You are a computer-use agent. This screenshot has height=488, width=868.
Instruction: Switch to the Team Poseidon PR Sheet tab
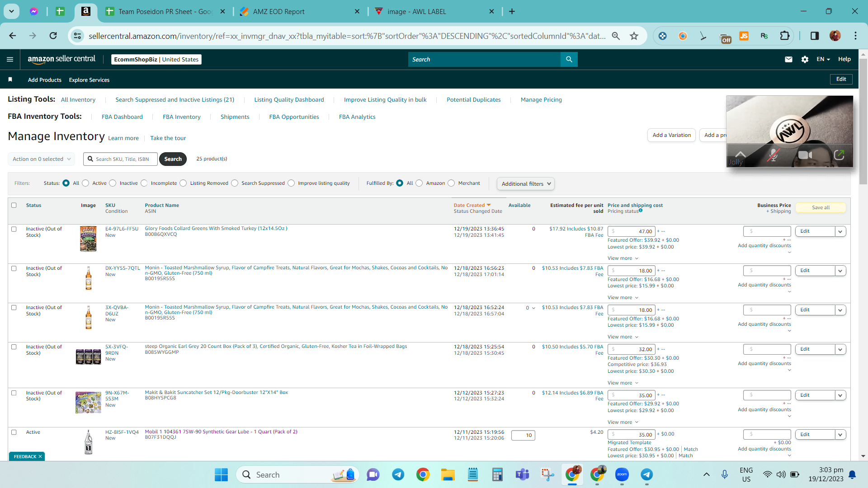point(165,11)
